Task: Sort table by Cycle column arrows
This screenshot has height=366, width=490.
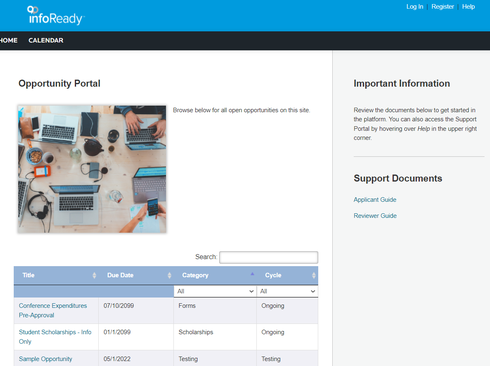Action: (314, 275)
